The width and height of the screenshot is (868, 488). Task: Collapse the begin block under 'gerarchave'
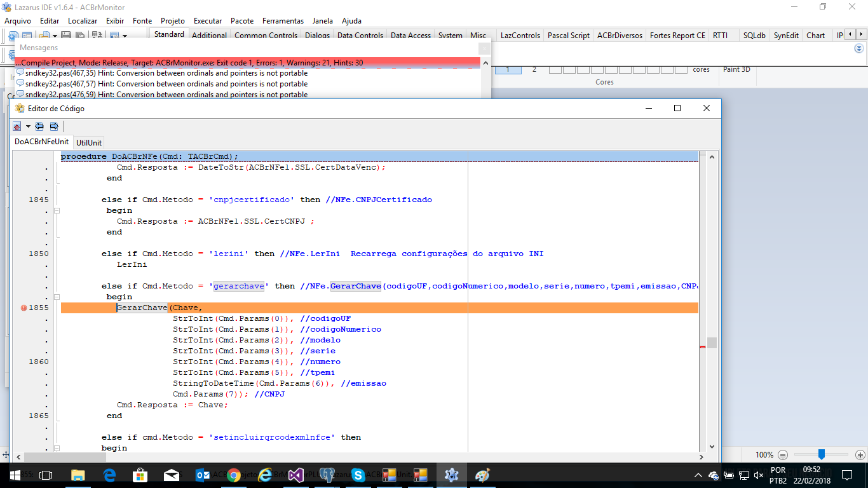(57, 297)
